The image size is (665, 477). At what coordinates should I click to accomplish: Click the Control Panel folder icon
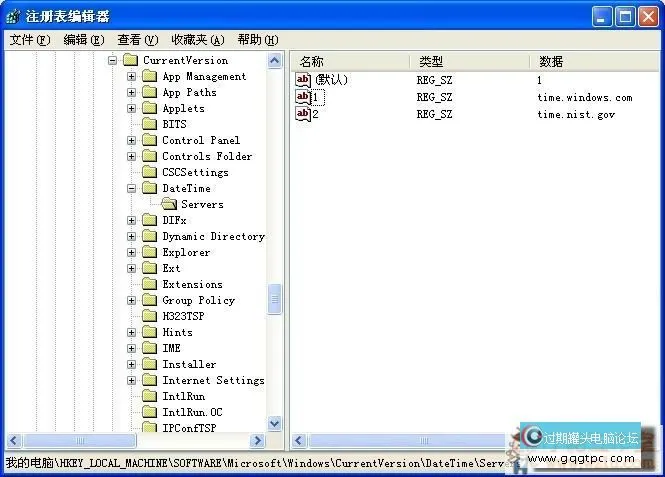(x=149, y=140)
